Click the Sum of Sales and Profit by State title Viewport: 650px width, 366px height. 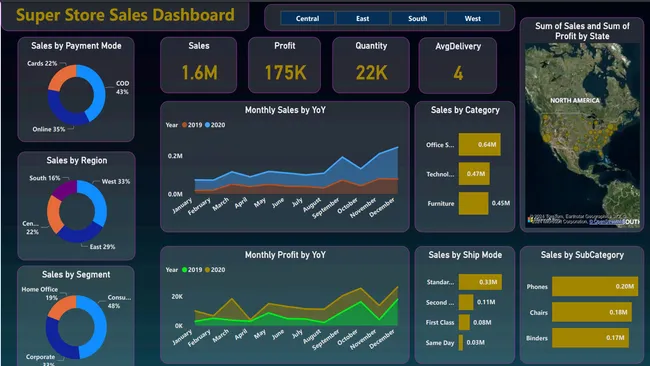click(x=582, y=31)
